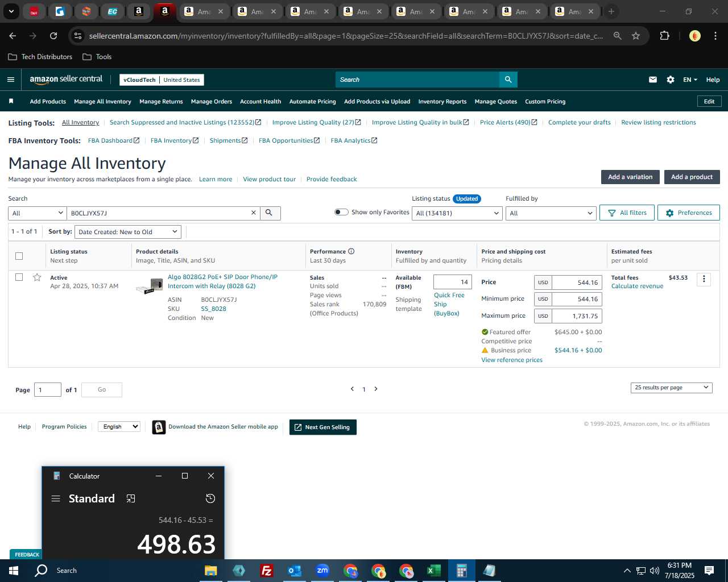Toggle Show only Favorites switch

(x=341, y=212)
